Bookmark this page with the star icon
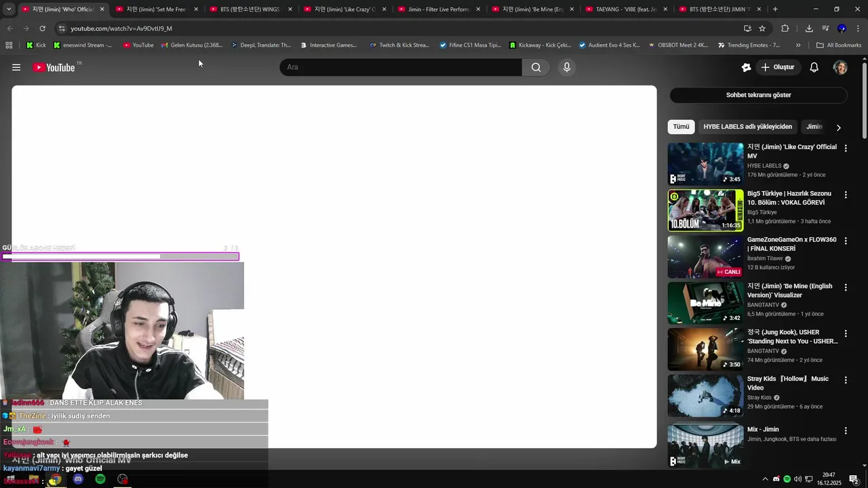 (x=762, y=28)
